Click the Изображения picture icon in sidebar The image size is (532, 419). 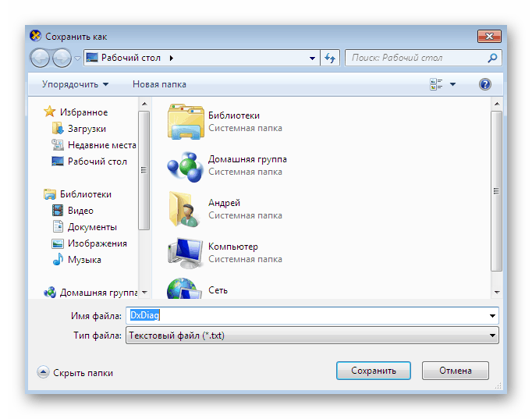(x=58, y=243)
